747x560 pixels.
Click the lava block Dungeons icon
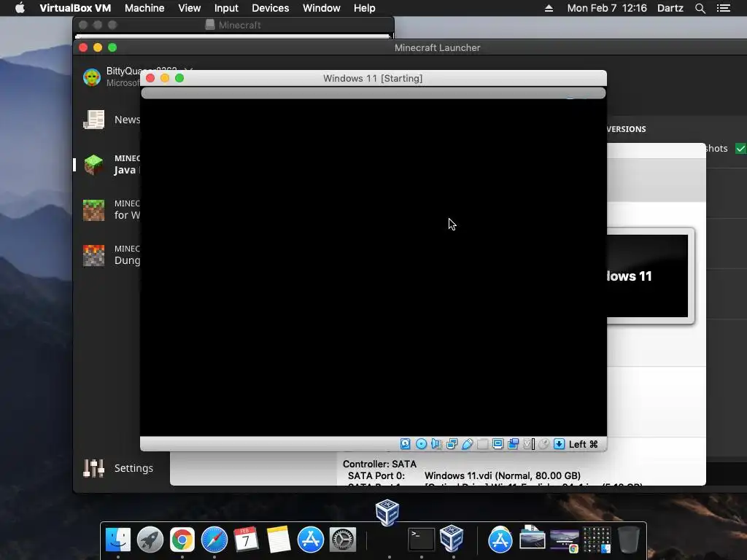(x=94, y=255)
